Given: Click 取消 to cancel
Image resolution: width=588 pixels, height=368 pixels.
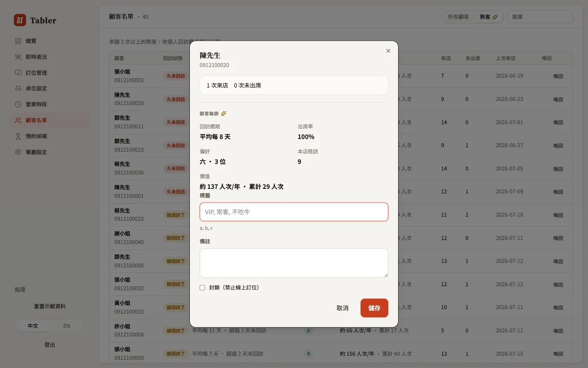Looking at the screenshot, I should 342,308.
